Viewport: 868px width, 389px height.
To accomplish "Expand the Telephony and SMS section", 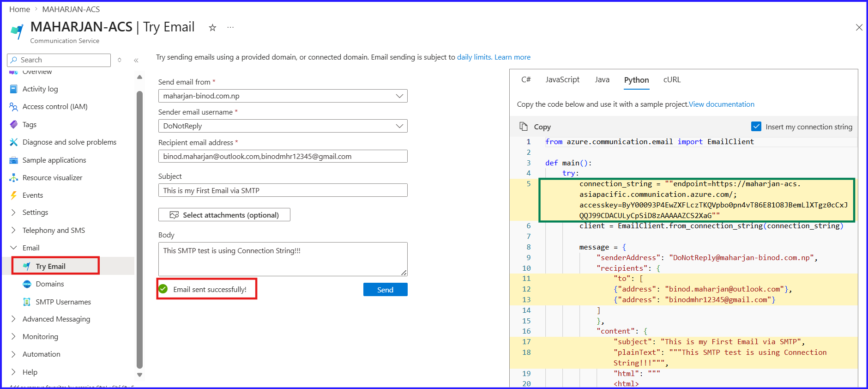I will point(13,231).
